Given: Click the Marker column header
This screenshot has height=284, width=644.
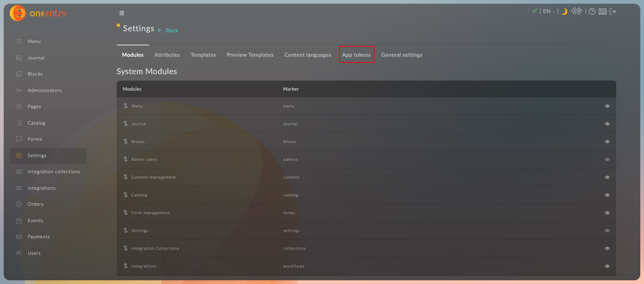Looking at the screenshot, I should [291, 89].
